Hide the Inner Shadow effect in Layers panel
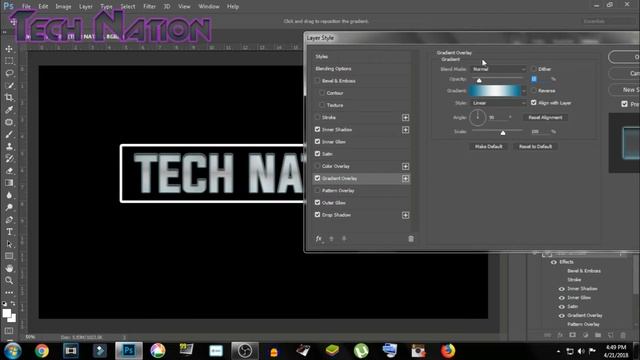The image size is (640, 360). pyautogui.click(x=562, y=289)
